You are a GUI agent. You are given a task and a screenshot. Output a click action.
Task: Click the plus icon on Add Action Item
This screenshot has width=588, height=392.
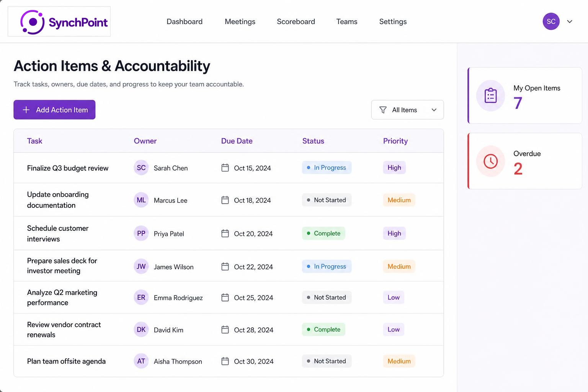click(26, 110)
